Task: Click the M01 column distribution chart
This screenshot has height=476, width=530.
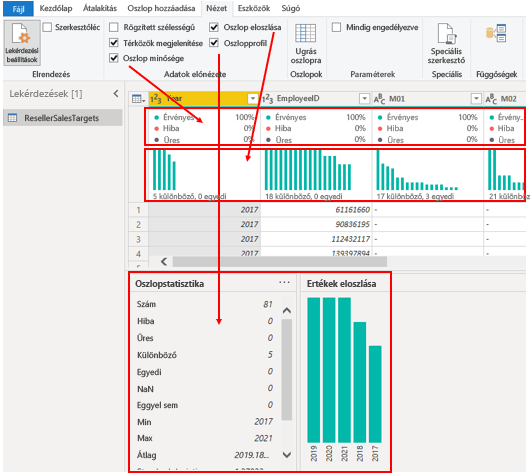Action: [417, 170]
